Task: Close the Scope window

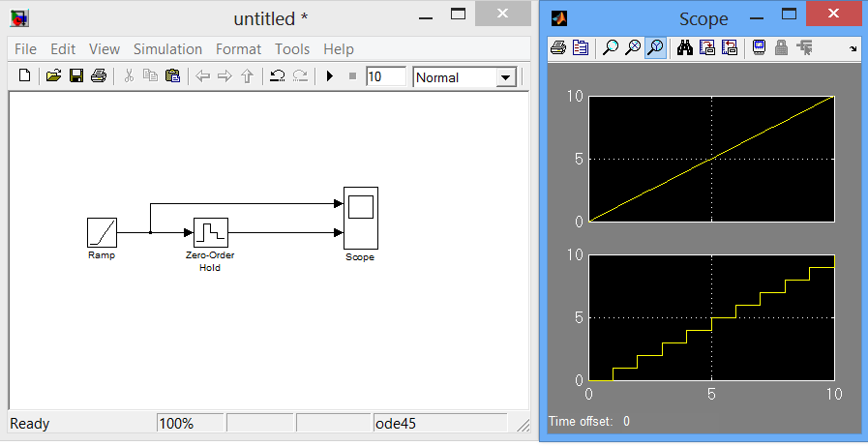Action: (834, 14)
